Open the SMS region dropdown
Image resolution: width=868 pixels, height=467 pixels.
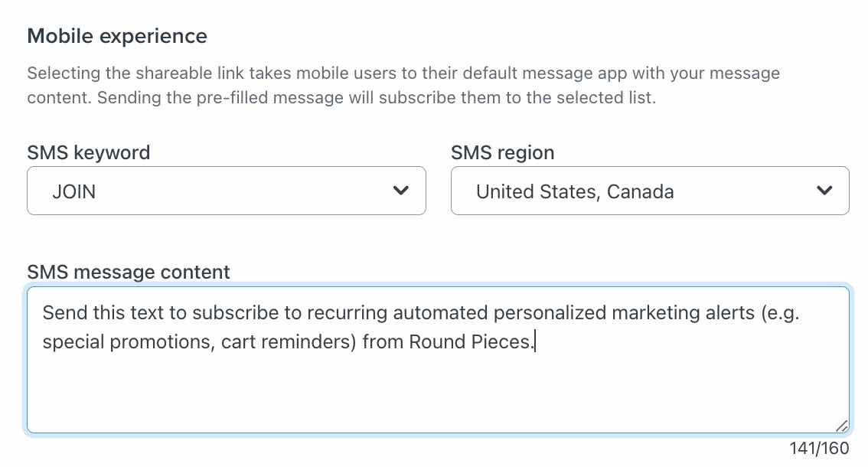click(650, 191)
